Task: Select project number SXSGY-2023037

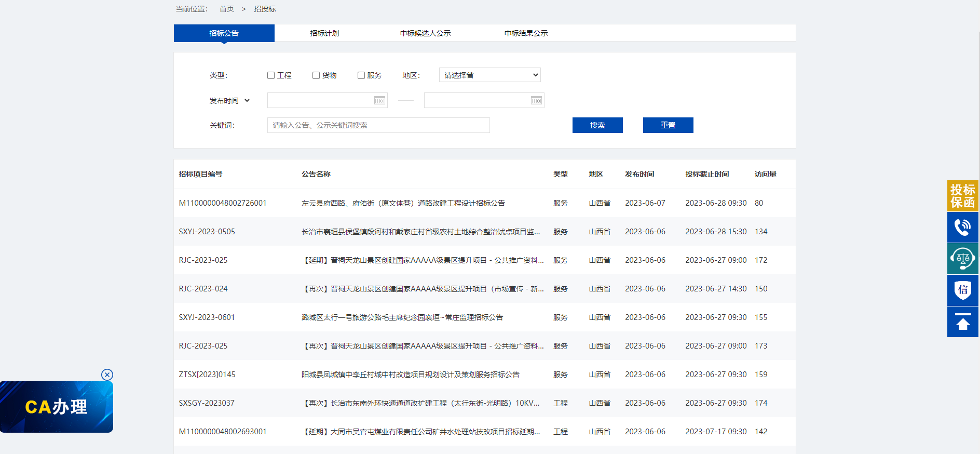Action: (207, 403)
